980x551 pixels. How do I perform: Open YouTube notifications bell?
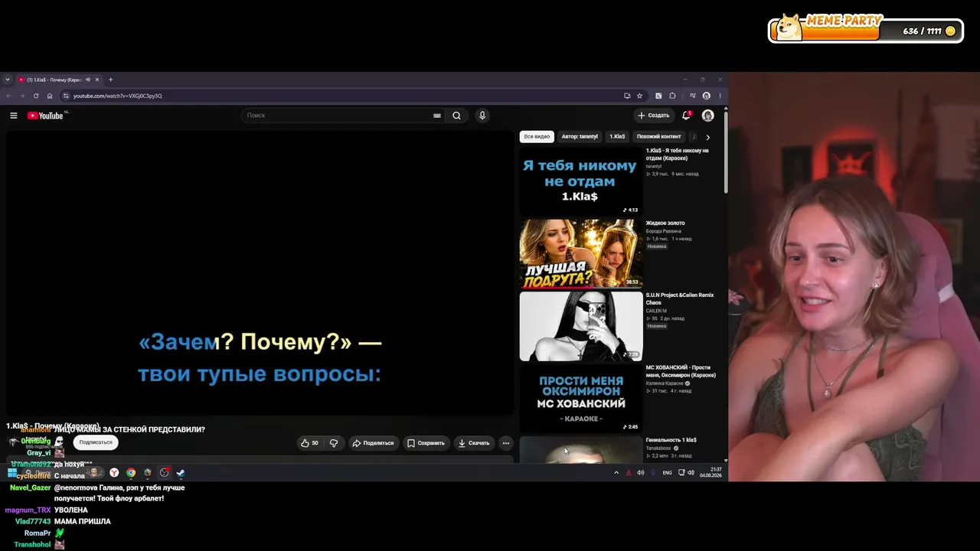[x=686, y=116]
